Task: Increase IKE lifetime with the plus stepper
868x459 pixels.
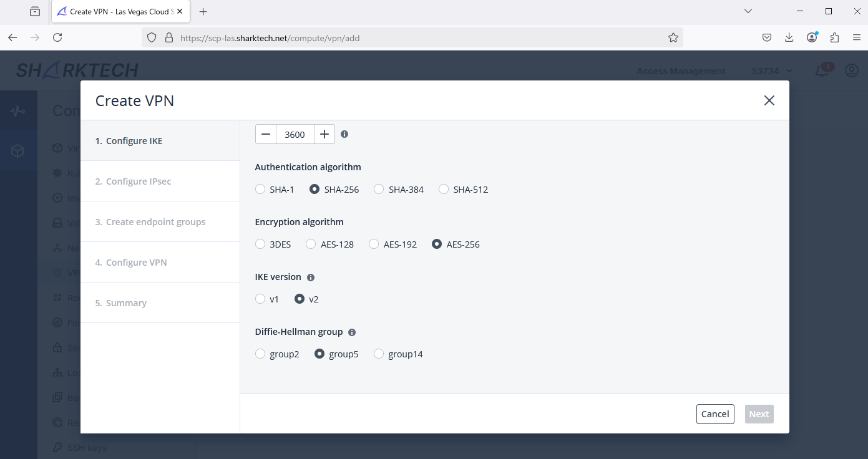Action: click(324, 133)
